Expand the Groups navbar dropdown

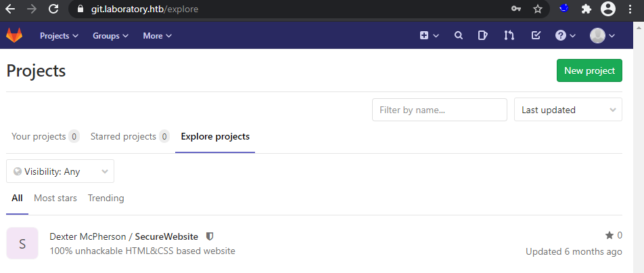110,36
